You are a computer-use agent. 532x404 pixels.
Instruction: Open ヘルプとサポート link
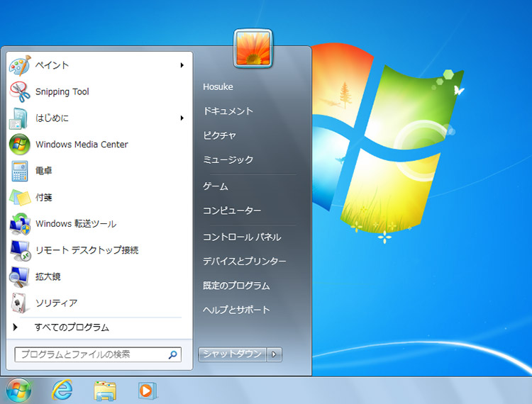coord(236,310)
